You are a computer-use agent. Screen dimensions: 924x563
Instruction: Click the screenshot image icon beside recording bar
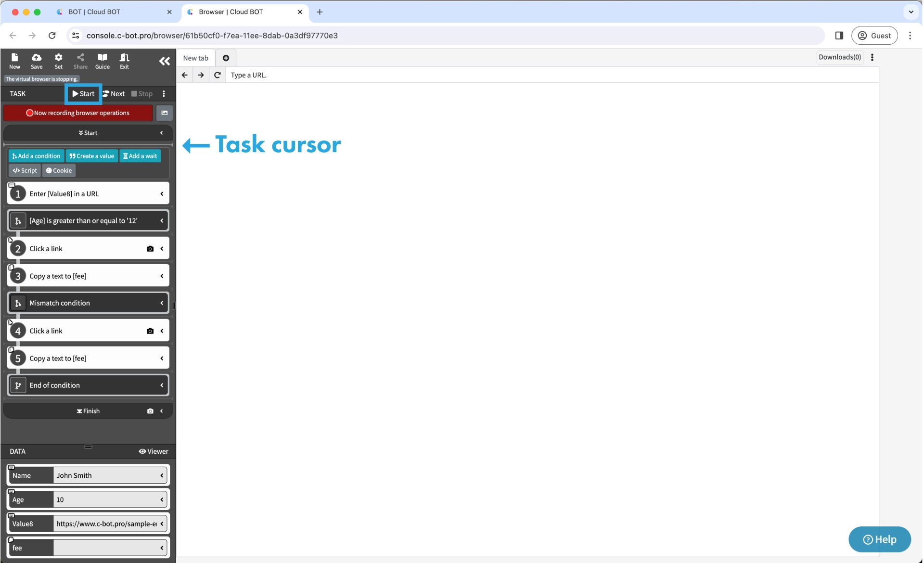click(x=165, y=113)
